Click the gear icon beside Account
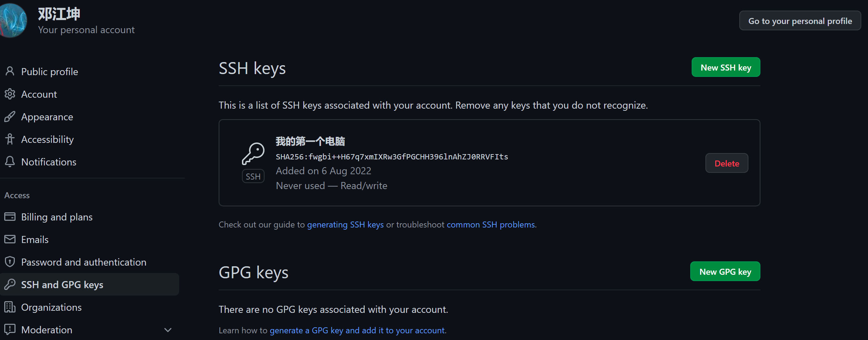The image size is (868, 340). 10,94
